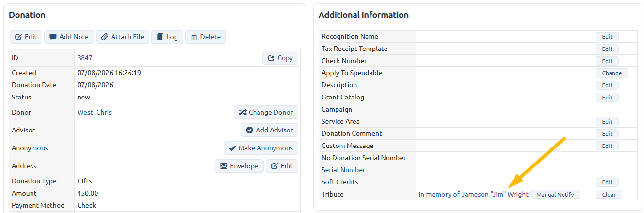Image resolution: width=644 pixels, height=213 pixels.
Task: Click the Additional Information heading
Action: 364,15
